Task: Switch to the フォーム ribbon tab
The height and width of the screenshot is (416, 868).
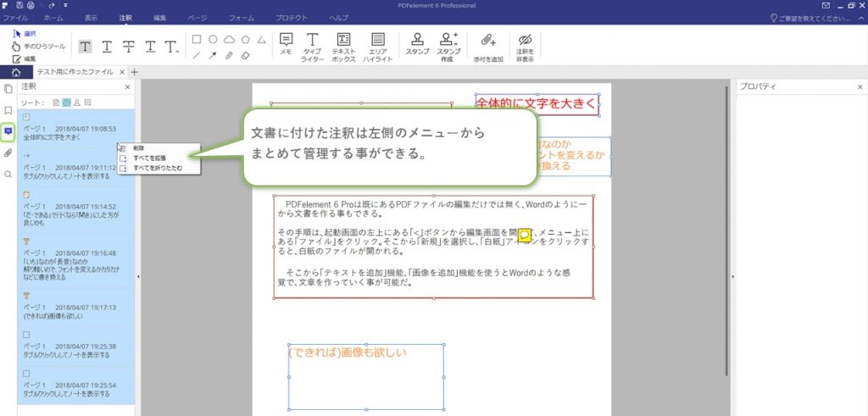Action: click(242, 17)
